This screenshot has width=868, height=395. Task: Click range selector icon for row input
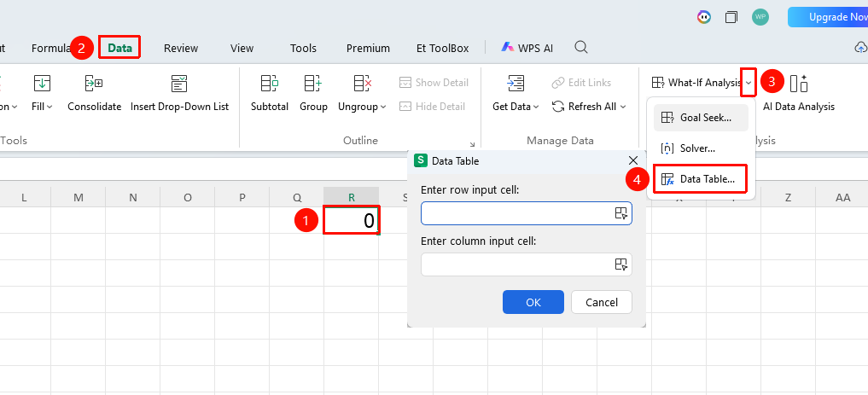coord(621,213)
